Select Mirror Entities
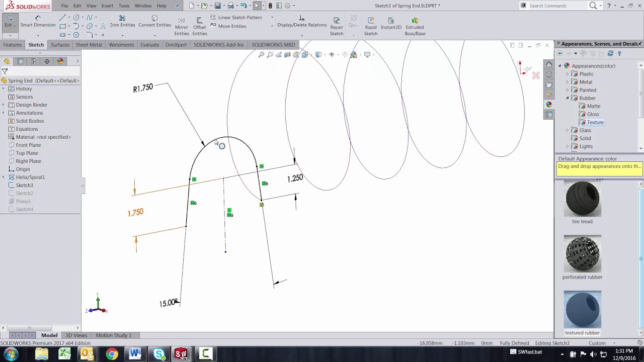The image size is (644, 362). (182, 26)
